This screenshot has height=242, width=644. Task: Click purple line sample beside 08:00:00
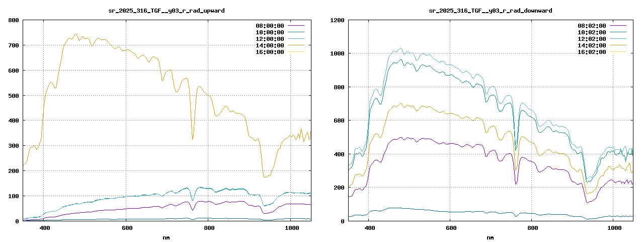(x=296, y=26)
